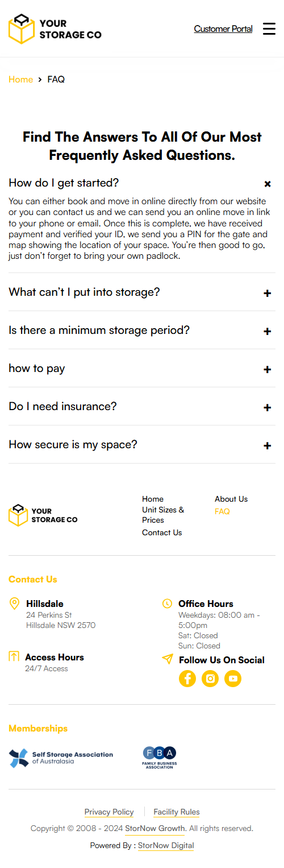Open the Customer Portal link
The image size is (284, 868).
(223, 29)
